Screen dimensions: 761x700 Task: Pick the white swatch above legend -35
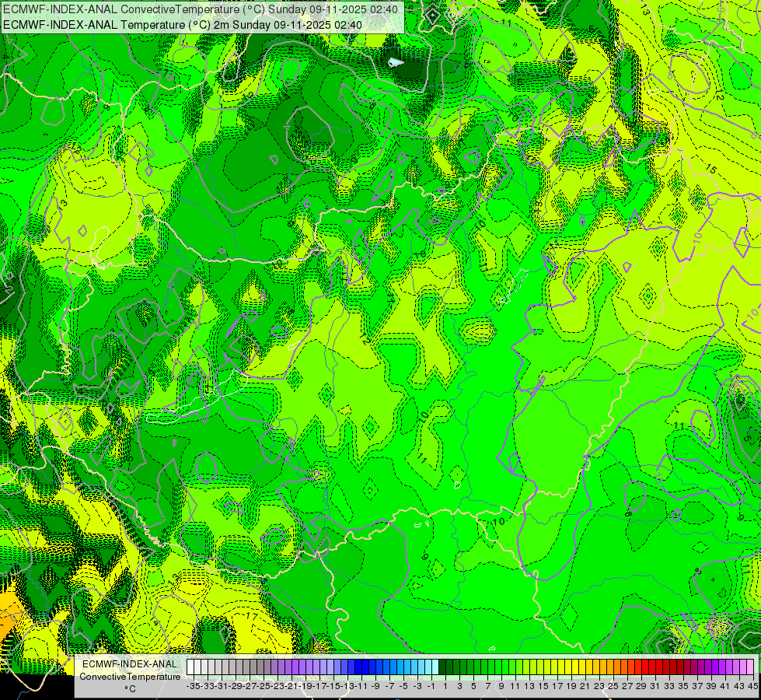click(x=190, y=667)
